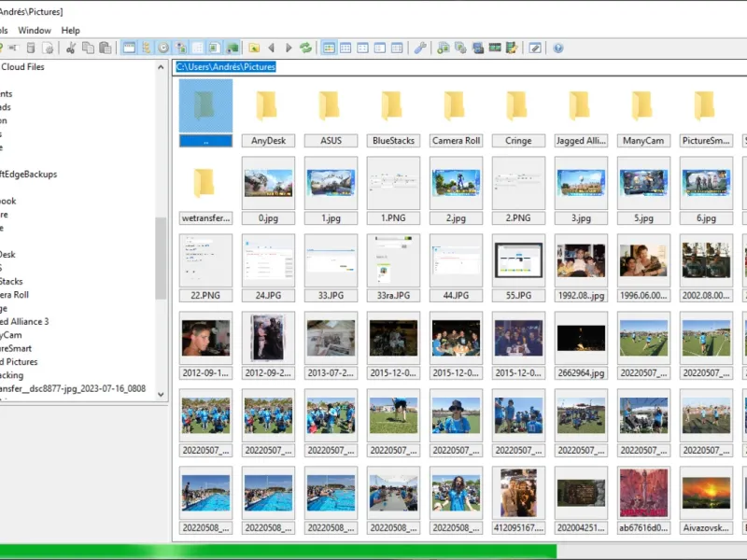
Task: Click the images-with-gear batch icon
Action: coord(460,48)
